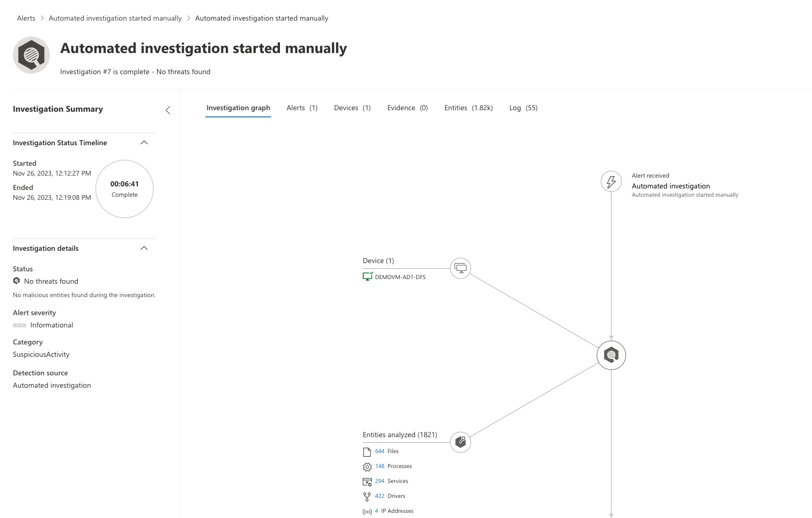Viewport: 812px width, 518px height.
Task: Click the IP Addresses signal icon
Action: click(366, 511)
